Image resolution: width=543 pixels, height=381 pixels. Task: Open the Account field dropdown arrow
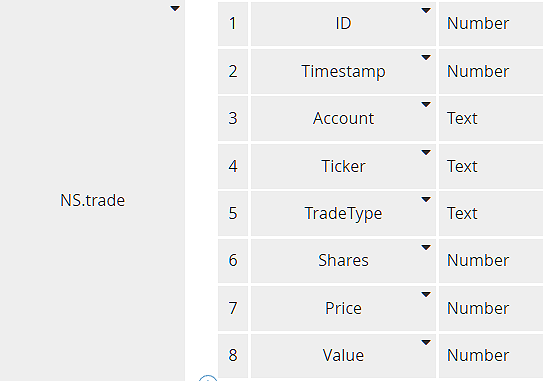tap(426, 105)
